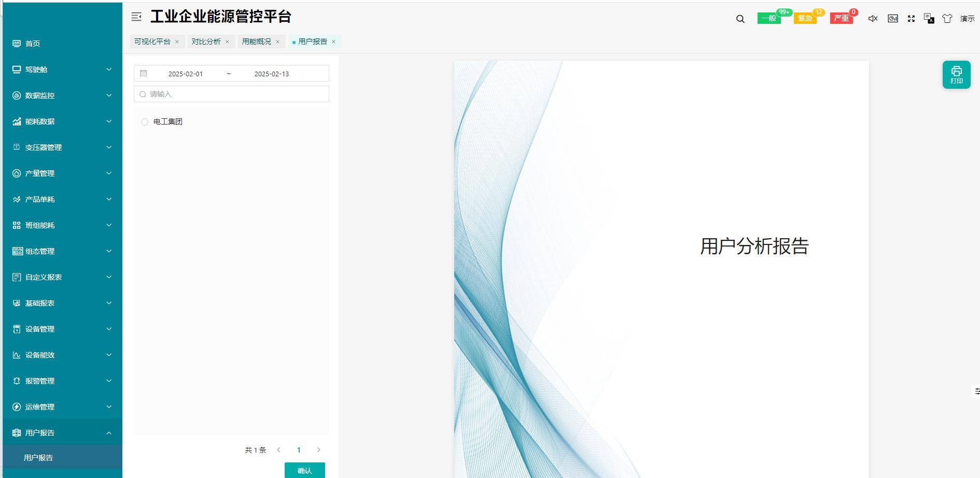Close the 对比分析 tab
980x478 pixels.
[x=227, y=42]
